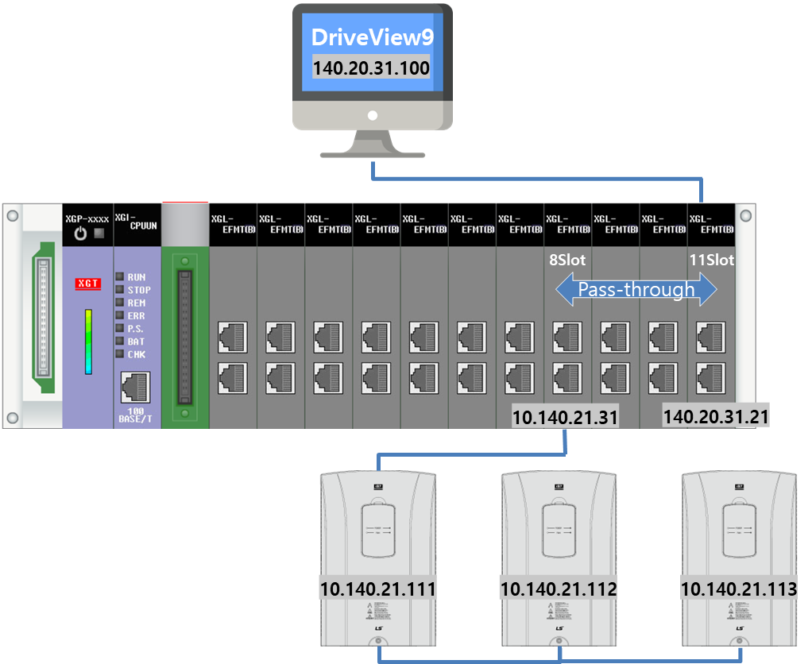Open the 100 BASE/T Ethernet port
This screenshot has width=812, height=664.
(135, 387)
